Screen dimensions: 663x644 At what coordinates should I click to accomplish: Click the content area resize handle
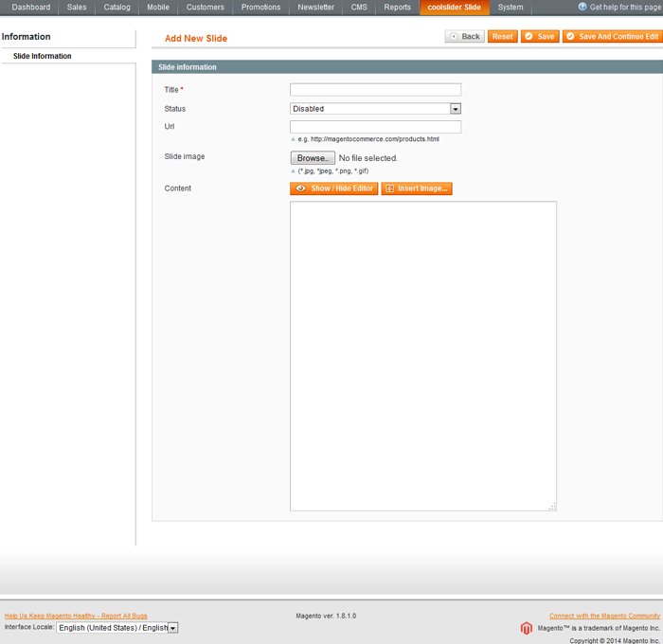coord(552,507)
